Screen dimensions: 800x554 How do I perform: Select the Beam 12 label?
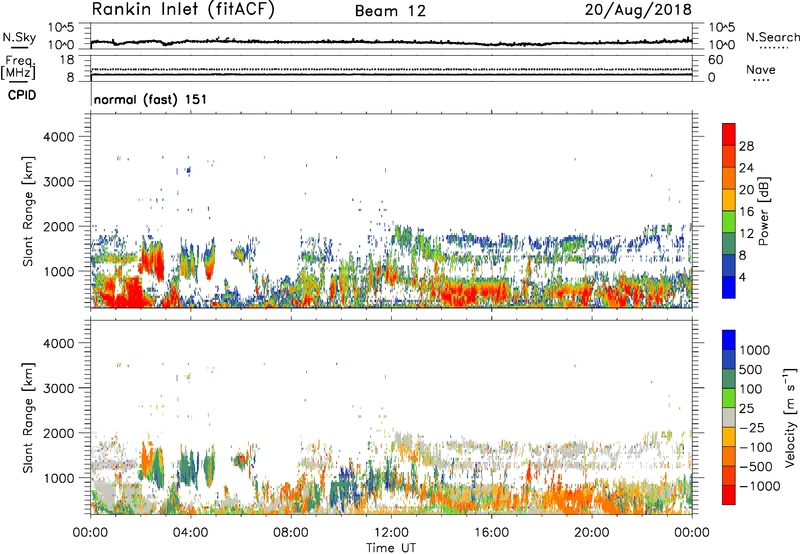click(x=390, y=11)
